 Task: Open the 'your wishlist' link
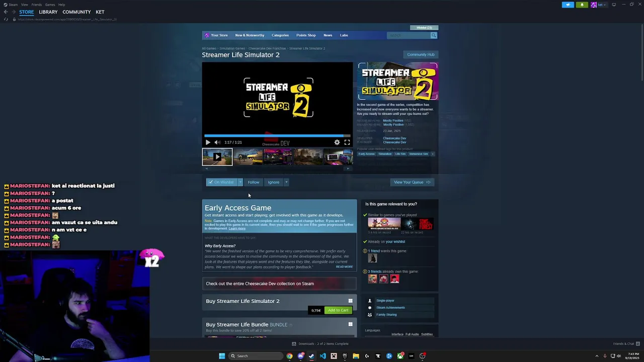[395, 241]
